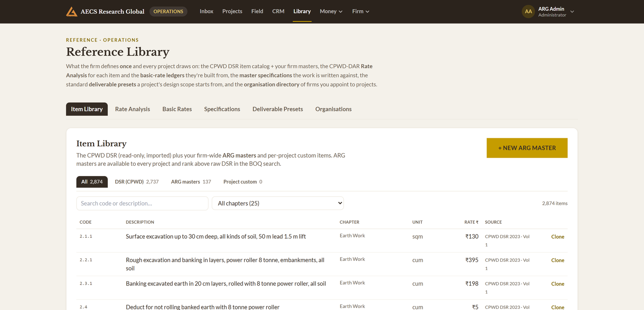Switch to the Organisations tab
Viewport: 644px width, 310px height.
(333, 109)
